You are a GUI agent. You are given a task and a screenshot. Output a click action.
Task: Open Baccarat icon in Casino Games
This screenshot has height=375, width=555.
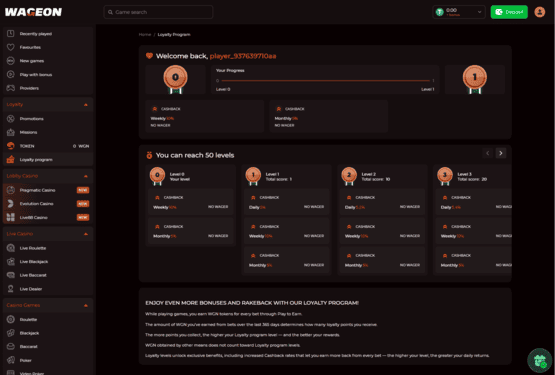click(11, 346)
